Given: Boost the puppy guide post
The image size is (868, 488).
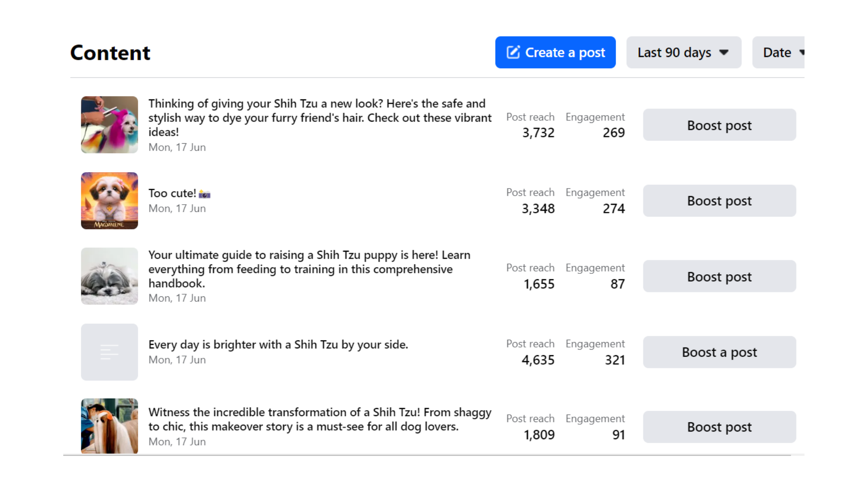Looking at the screenshot, I should (x=719, y=277).
